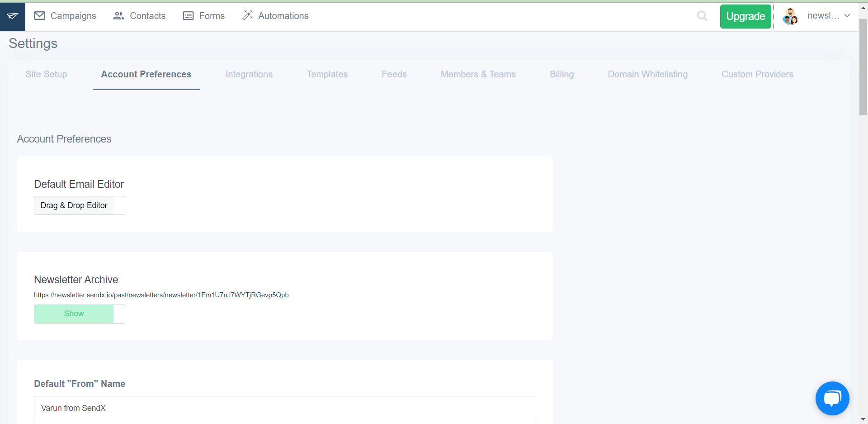The height and width of the screenshot is (424, 868).
Task: Click the Settings page heading
Action: point(33,43)
